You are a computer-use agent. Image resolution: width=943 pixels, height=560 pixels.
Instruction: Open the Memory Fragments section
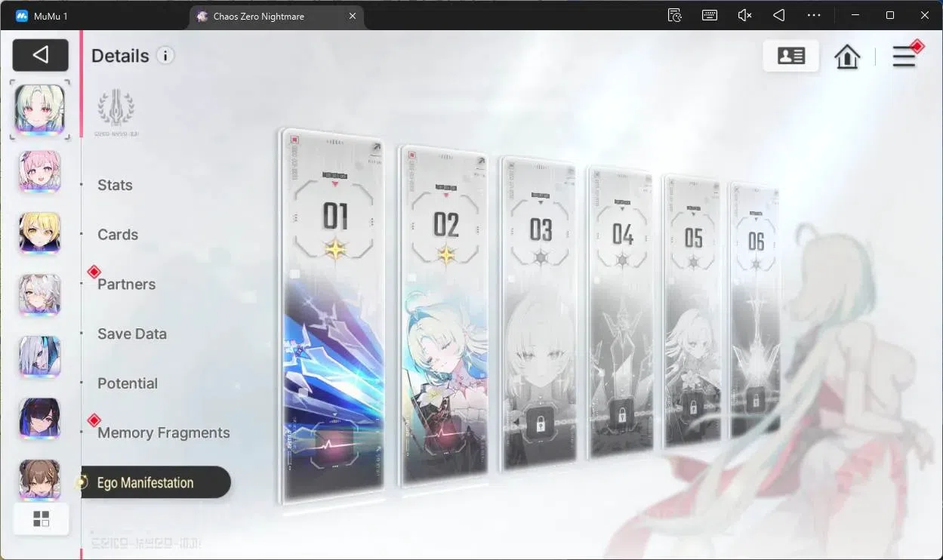click(x=164, y=432)
